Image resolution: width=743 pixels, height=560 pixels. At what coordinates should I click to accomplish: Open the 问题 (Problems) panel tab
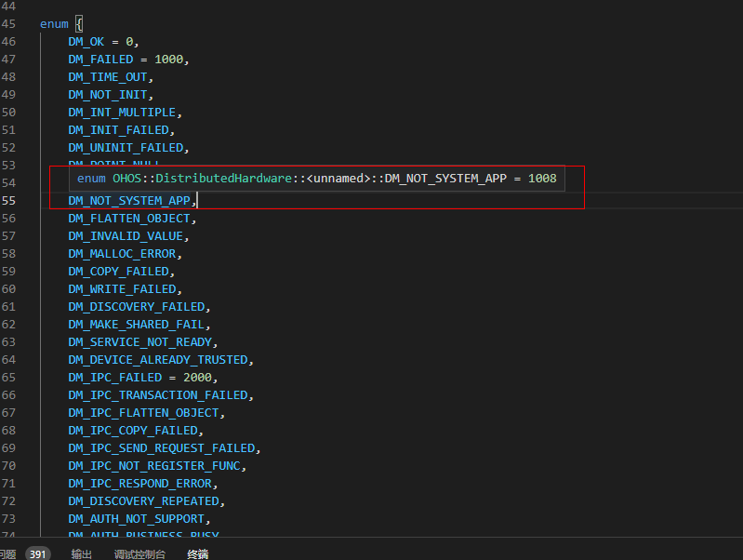coord(7,553)
